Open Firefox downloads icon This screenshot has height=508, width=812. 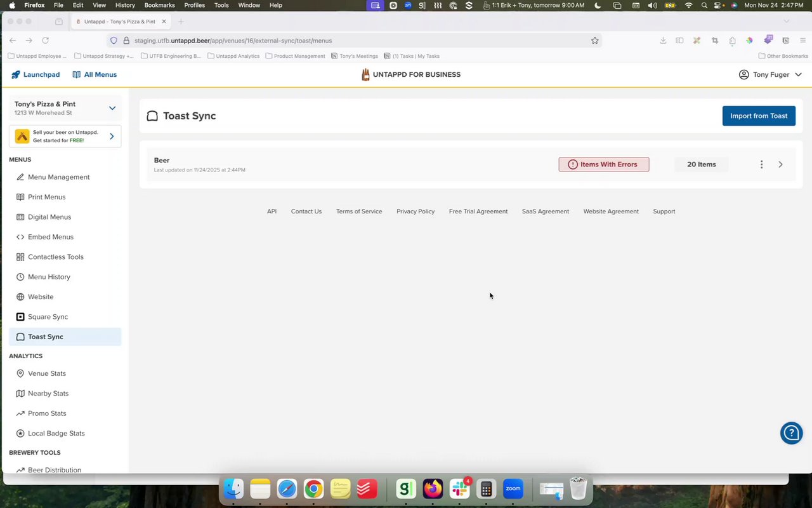click(663, 41)
